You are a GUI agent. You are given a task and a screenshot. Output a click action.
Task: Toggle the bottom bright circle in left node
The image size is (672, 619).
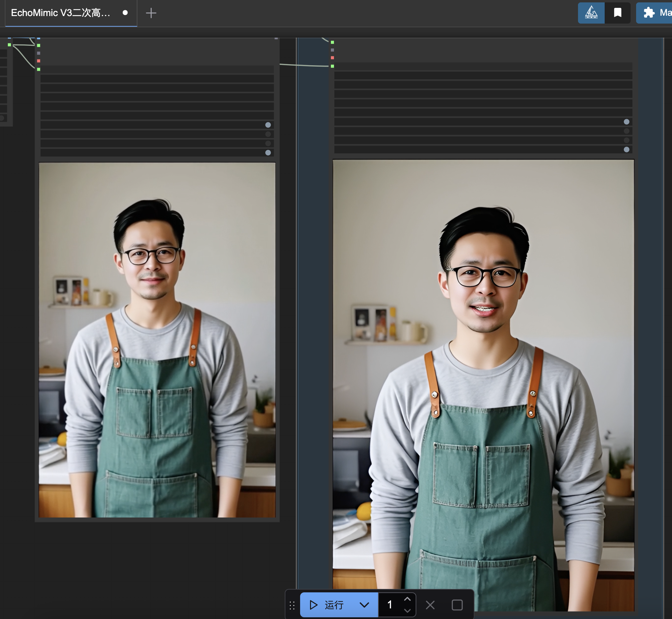click(x=268, y=153)
